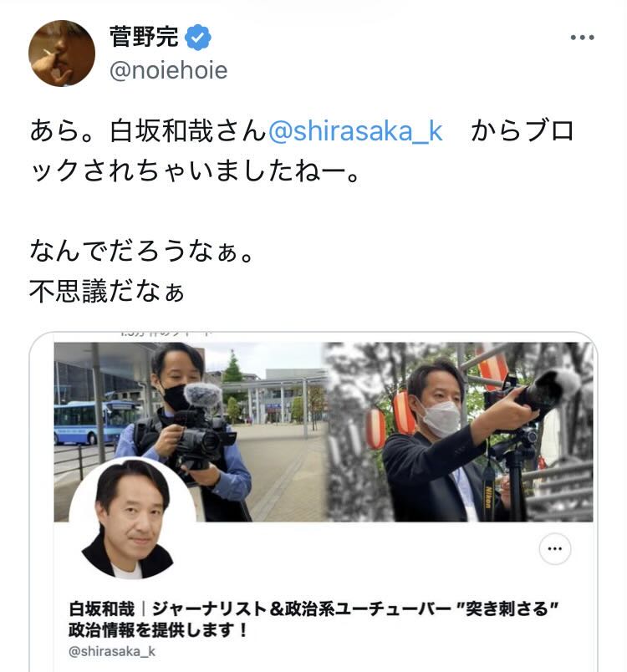Open the left banner photo of the black-masked cameraman
This screenshot has width=627, height=672.
click(x=191, y=431)
